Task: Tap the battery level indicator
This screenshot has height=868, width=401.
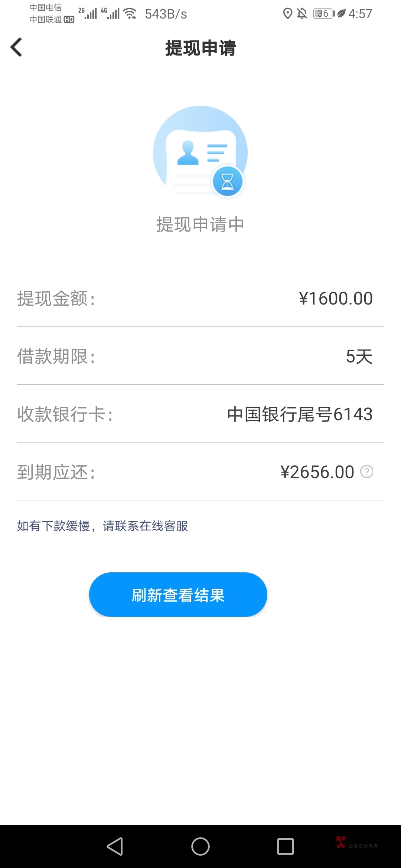Action: tap(324, 14)
